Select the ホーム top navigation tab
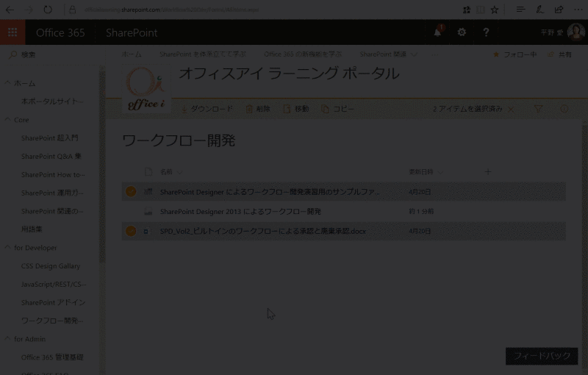Viewport: 588px width, 375px height. click(x=132, y=54)
